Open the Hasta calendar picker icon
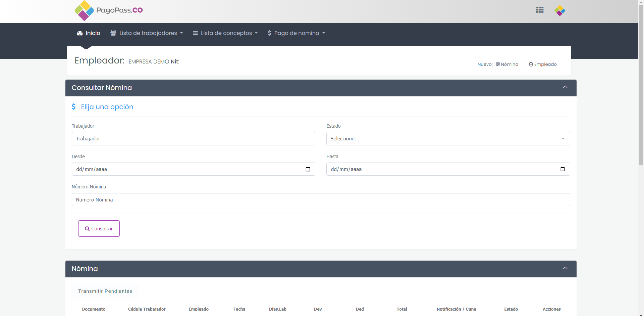This screenshot has height=316, width=644. click(562, 169)
